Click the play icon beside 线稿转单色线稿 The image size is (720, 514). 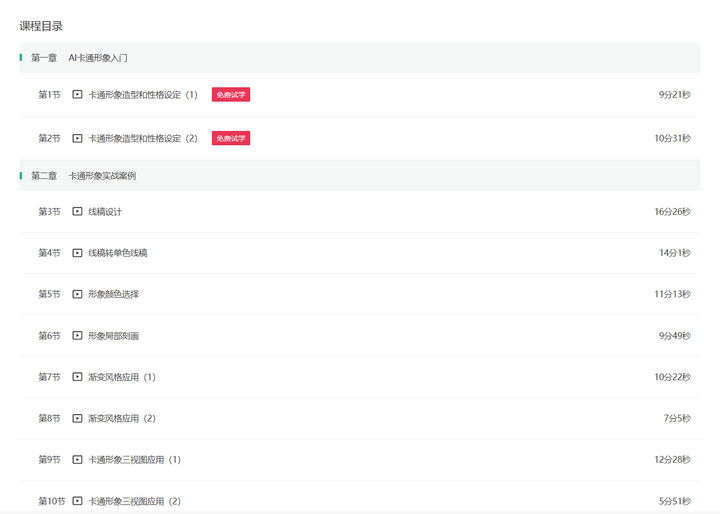click(77, 253)
